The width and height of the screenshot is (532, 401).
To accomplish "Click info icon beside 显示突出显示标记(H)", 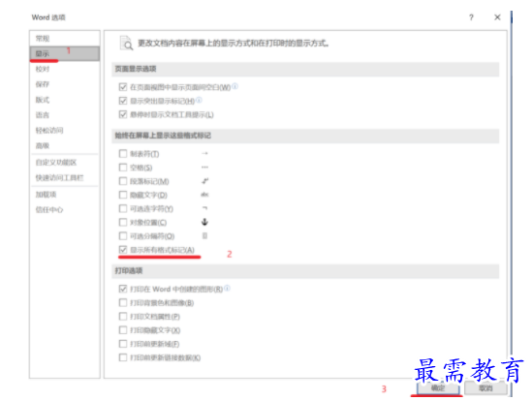I will tap(200, 100).
